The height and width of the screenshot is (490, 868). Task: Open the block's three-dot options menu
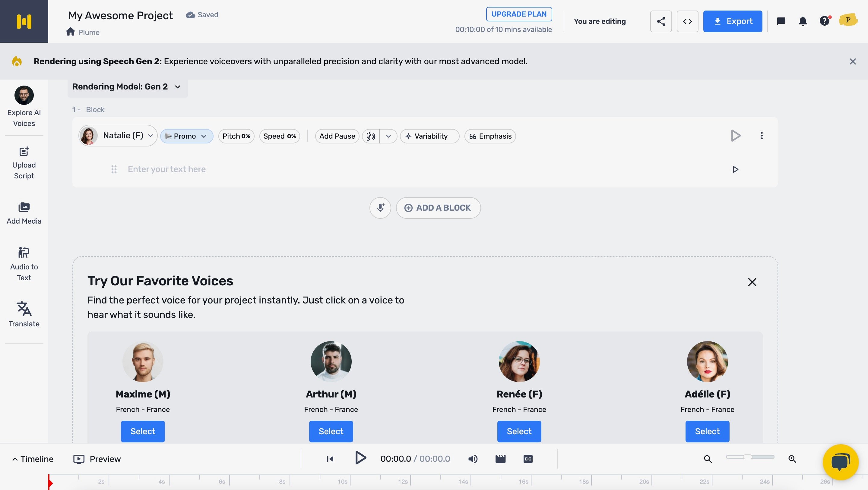point(762,136)
